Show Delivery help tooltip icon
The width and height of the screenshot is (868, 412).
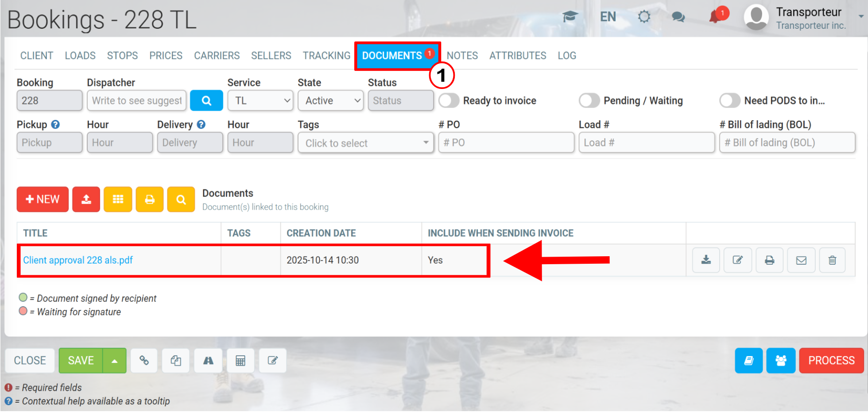click(x=201, y=124)
